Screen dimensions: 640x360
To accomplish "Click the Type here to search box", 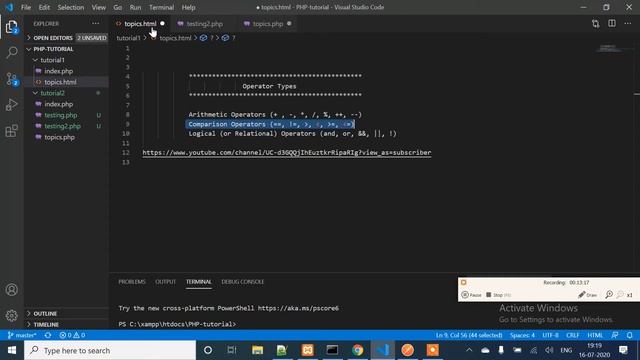I will coord(110,350).
